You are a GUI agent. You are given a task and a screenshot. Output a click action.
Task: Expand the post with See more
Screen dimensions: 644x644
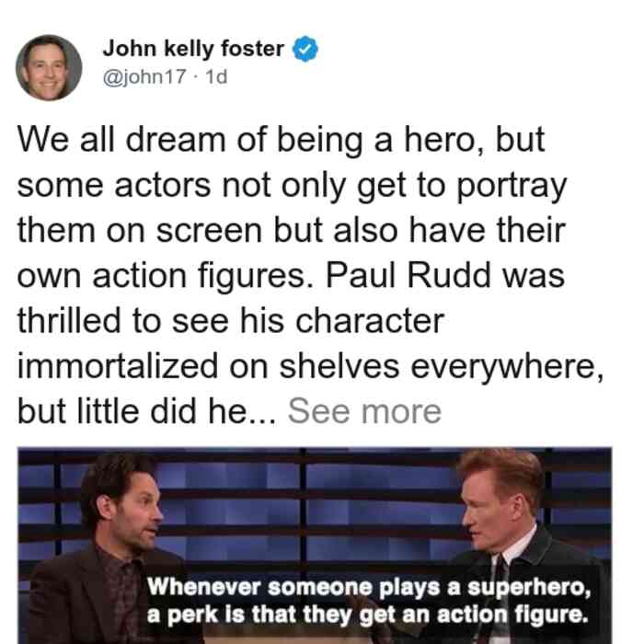pyautogui.click(x=364, y=411)
